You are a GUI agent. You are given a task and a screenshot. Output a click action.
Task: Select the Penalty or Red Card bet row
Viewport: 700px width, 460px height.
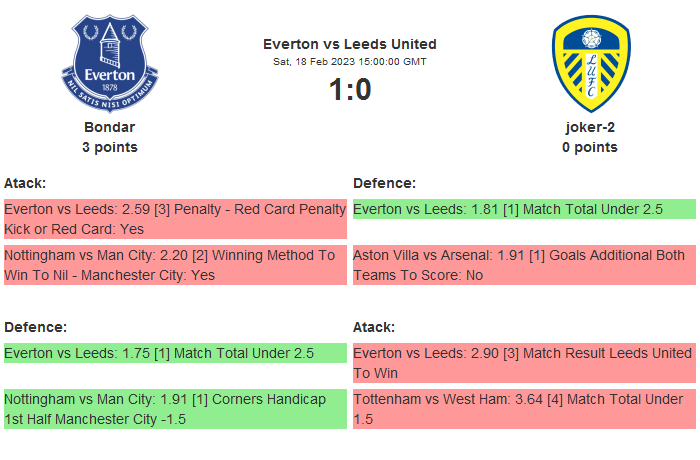click(175, 219)
